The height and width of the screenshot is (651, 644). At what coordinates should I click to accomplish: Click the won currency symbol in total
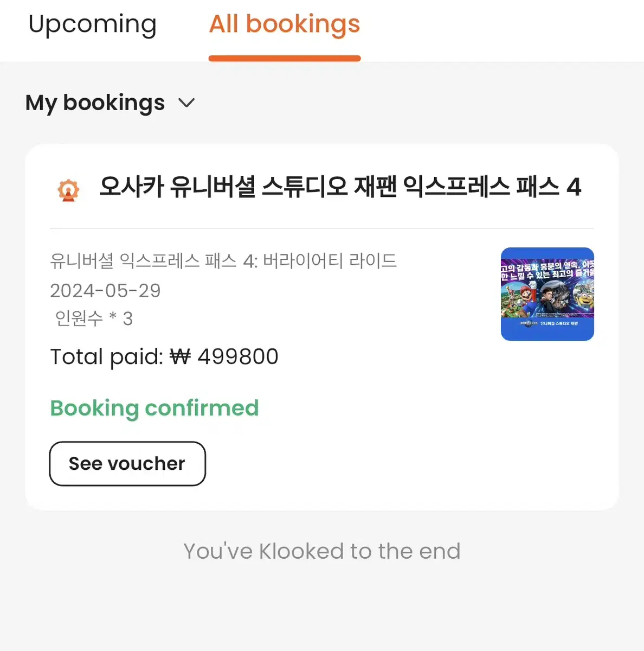tap(181, 357)
